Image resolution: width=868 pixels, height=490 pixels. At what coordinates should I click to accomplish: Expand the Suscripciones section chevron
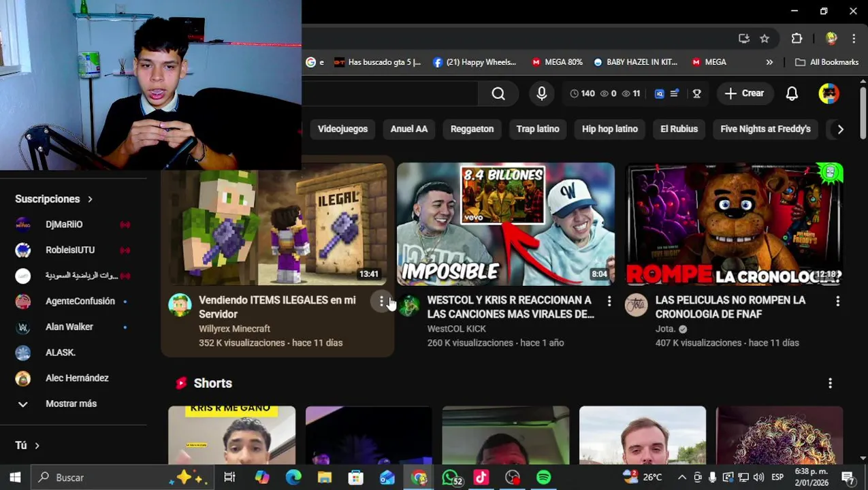(x=90, y=199)
